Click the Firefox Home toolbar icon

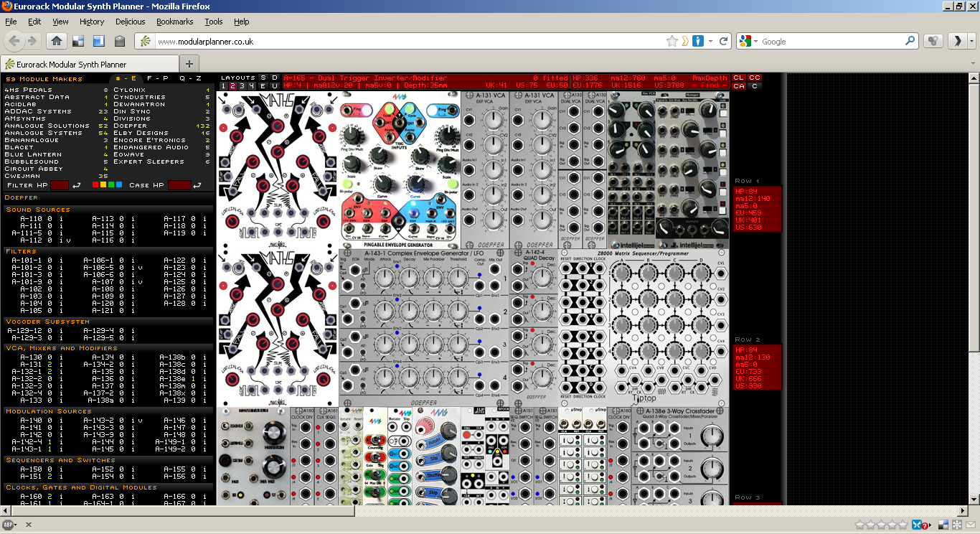56,41
